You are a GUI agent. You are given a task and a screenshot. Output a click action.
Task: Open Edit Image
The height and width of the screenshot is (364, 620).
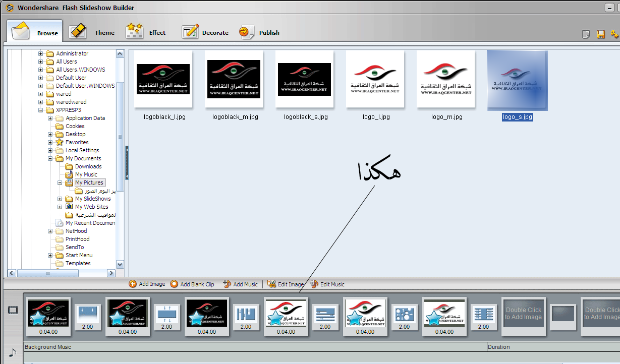click(x=286, y=284)
